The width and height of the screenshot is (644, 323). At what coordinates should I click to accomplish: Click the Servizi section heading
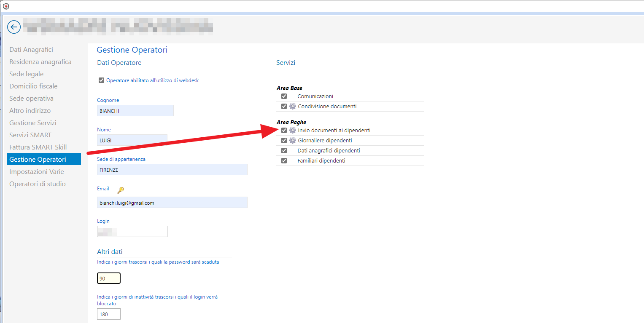point(286,63)
